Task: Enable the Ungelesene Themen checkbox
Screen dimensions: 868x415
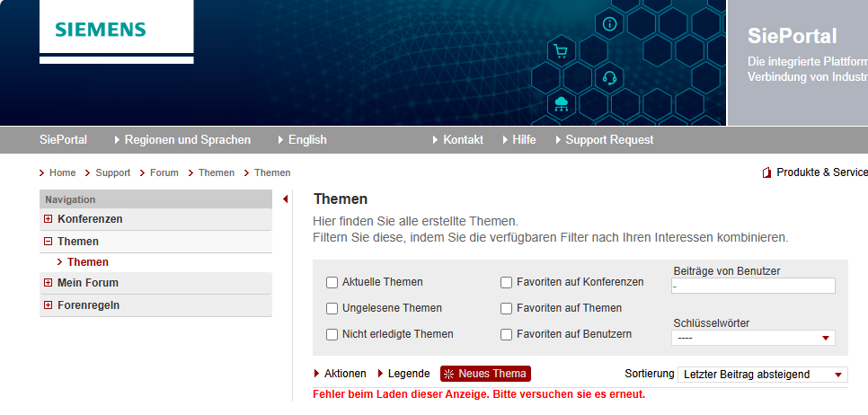Action: pyautogui.click(x=332, y=309)
